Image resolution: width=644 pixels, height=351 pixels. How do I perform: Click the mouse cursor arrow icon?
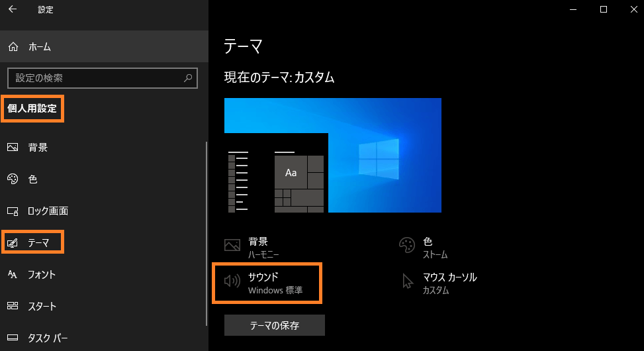pos(408,281)
